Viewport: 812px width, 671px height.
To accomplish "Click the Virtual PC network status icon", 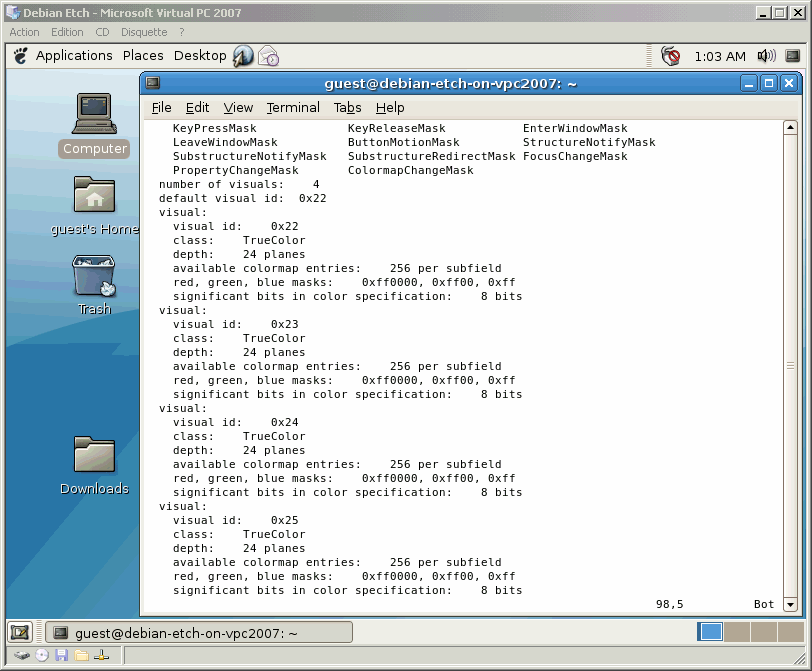I will 101,656.
